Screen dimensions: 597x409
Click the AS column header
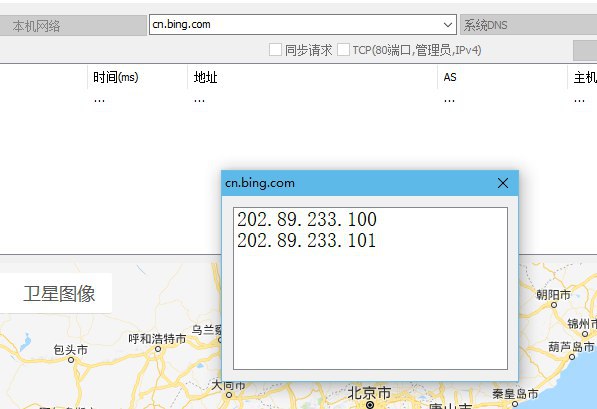coord(450,77)
